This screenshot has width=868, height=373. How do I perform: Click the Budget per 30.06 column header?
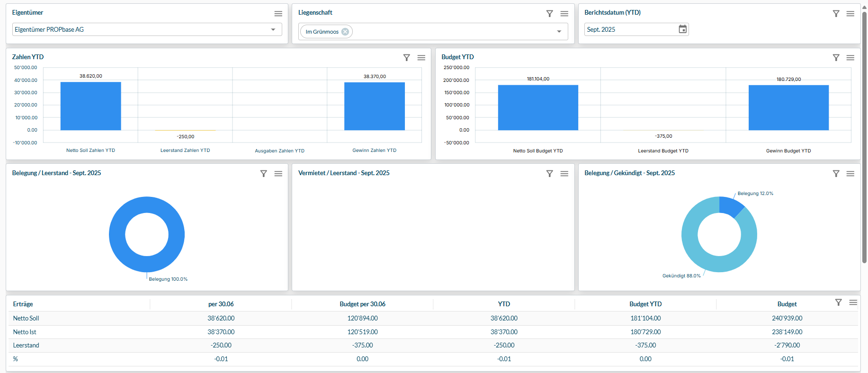coord(362,304)
